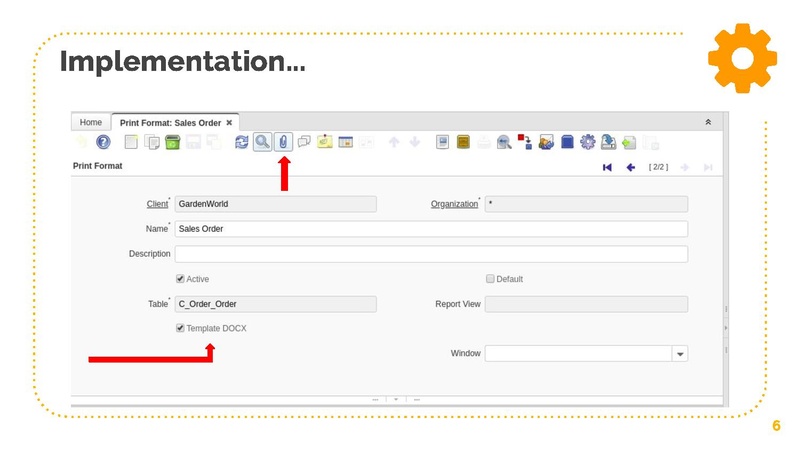Open the Window dropdown arrow
Image resolution: width=800 pixels, height=450 pixels.
click(680, 354)
